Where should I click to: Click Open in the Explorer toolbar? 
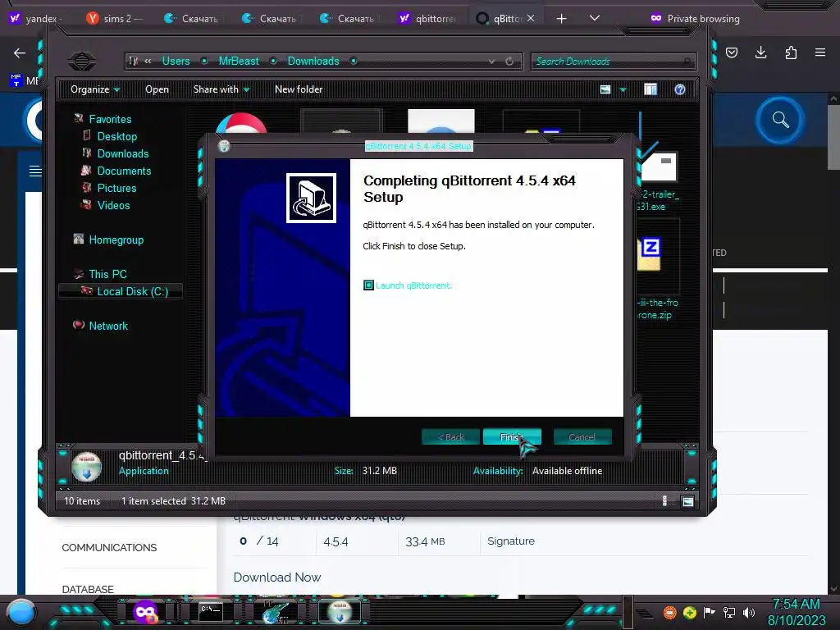tap(157, 89)
